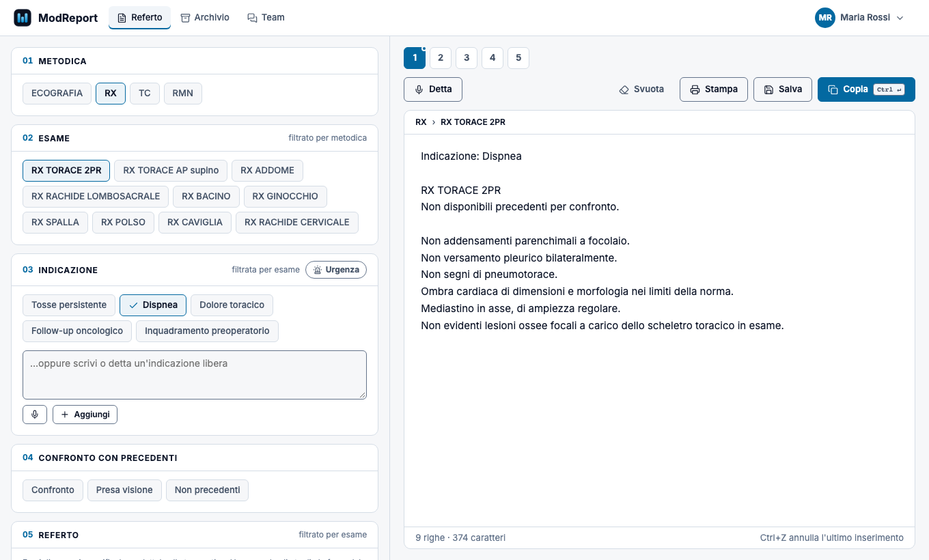
Task: Clear the report with Svuota
Action: [641, 89]
